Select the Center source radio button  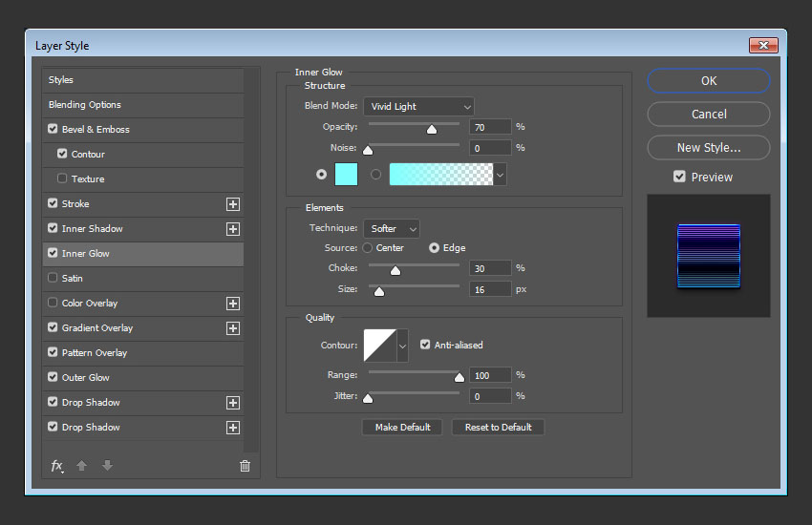pyautogui.click(x=368, y=248)
